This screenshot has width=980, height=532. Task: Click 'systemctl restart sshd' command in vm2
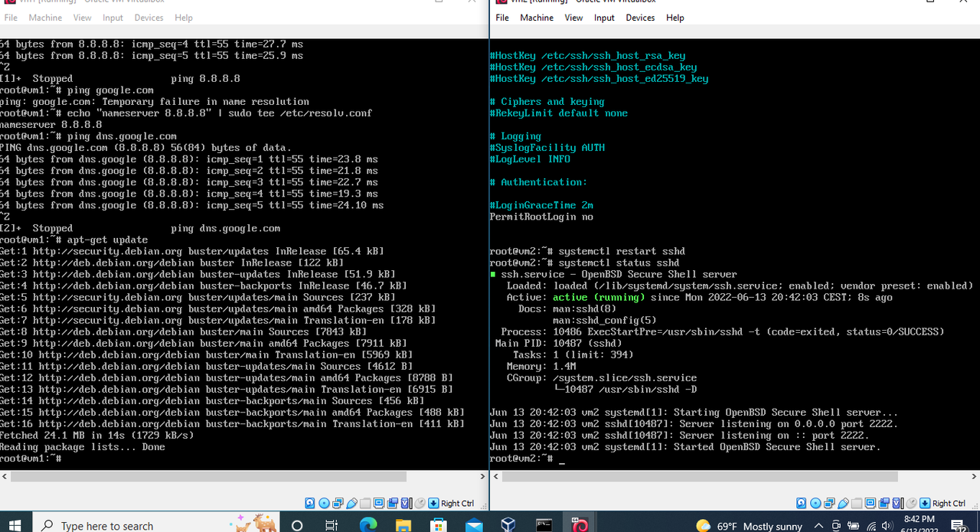[622, 251]
